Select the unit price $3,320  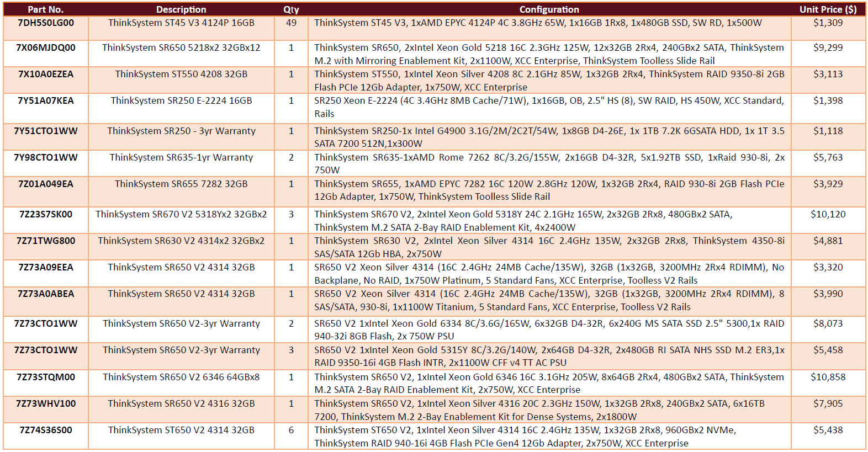pyautogui.click(x=828, y=267)
